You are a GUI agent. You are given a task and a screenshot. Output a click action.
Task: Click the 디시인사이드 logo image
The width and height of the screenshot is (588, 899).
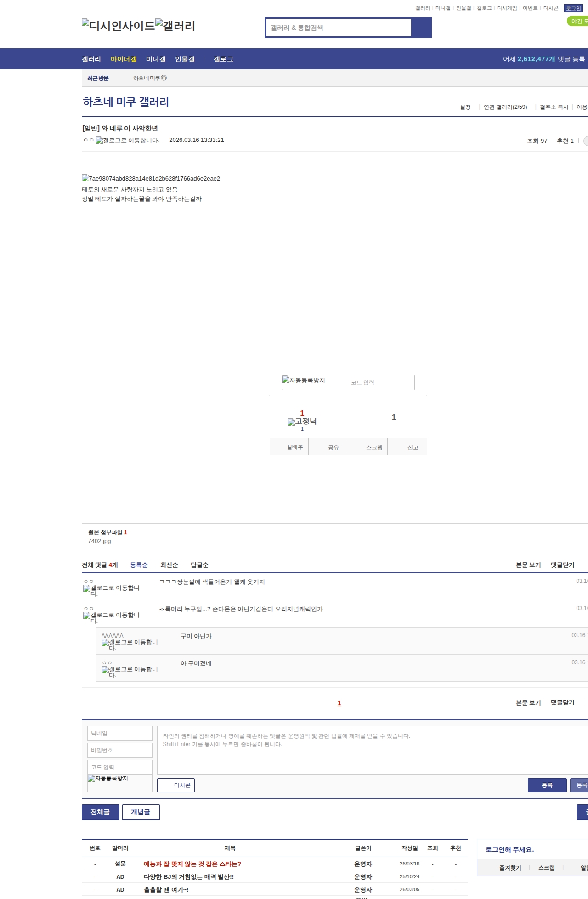coord(119,26)
